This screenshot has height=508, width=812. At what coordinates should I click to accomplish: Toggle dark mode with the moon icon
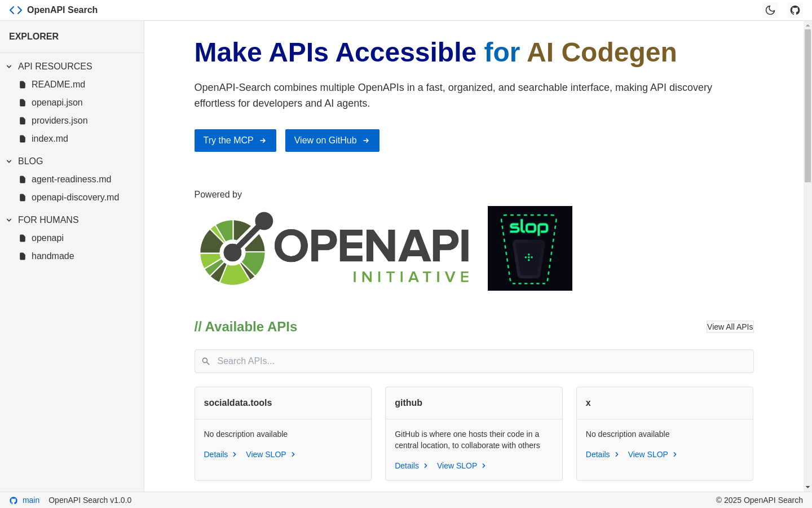pos(770,10)
